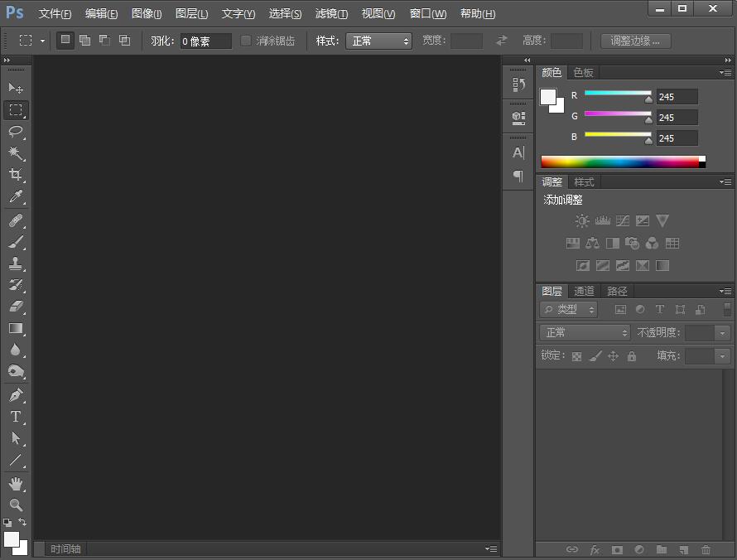Choose Intersect with Selection mode
Screen dimensions: 737x560
(124, 41)
